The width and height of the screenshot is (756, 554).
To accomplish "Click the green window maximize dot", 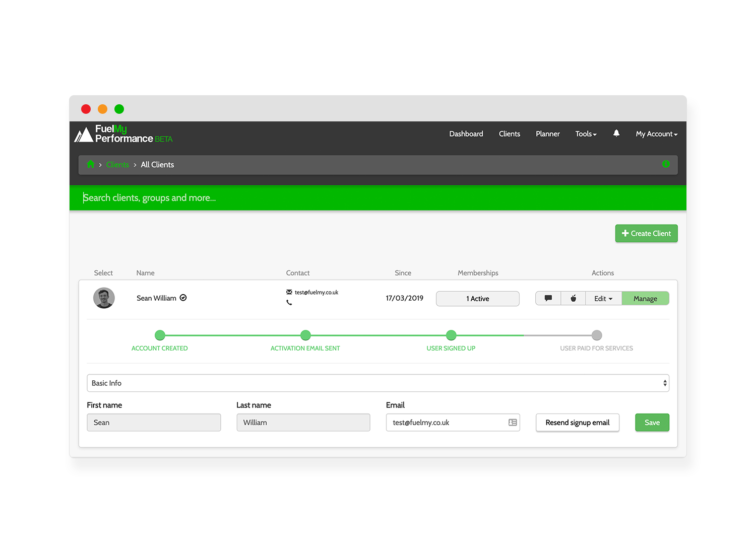I will click(x=119, y=109).
